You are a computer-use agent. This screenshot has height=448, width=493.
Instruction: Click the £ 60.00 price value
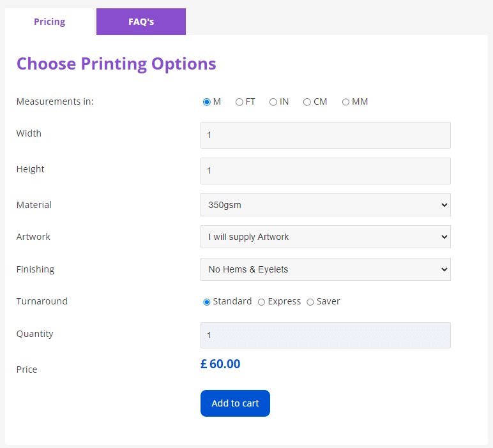click(x=220, y=364)
